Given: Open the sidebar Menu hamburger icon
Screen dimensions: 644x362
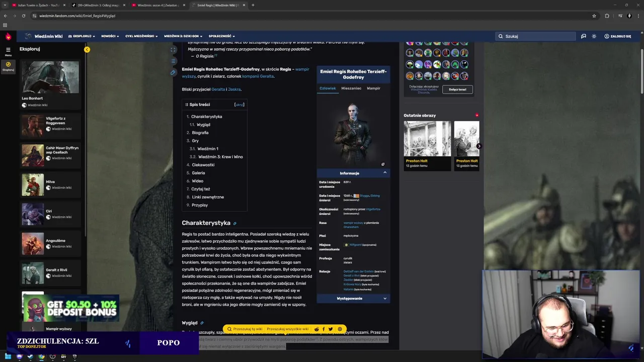Looking at the screenshot, I should point(8,50).
